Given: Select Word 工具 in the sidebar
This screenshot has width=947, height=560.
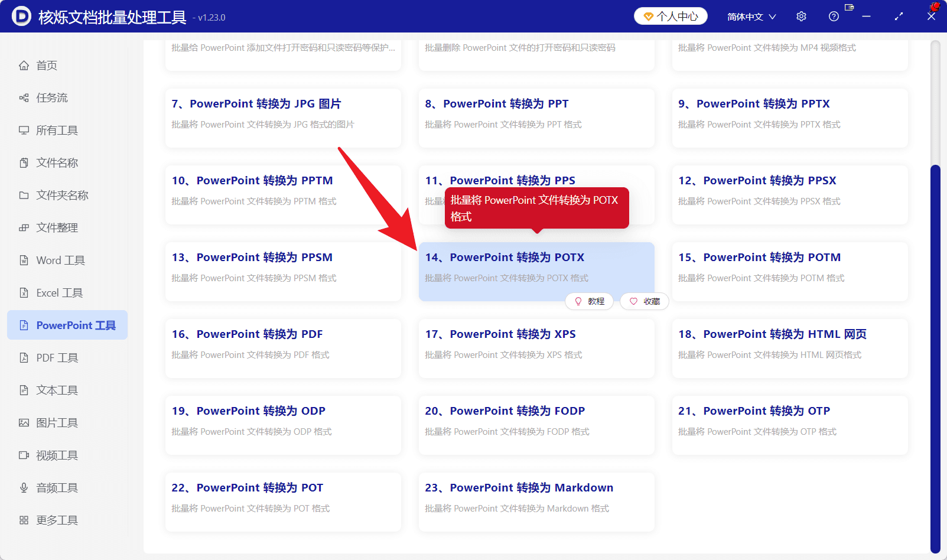Looking at the screenshot, I should (67, 261).
